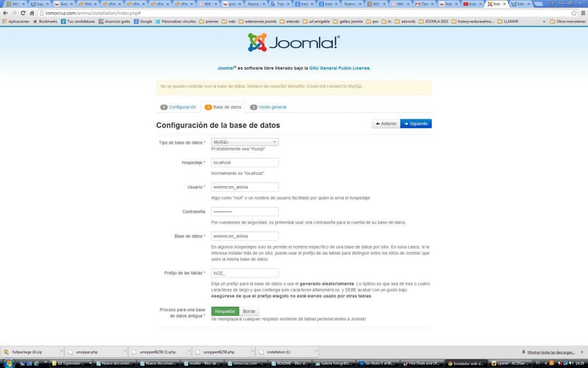The width and height of the screenshot is (588, 368).
Task: Open the Chrome menu hamburger icon
Action: tap(583, 13)
